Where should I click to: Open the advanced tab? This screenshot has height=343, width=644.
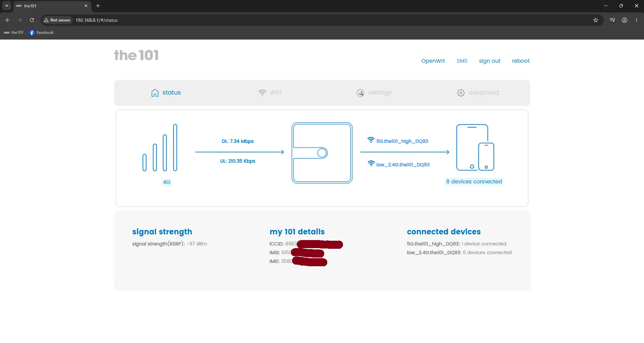[478, 93]
